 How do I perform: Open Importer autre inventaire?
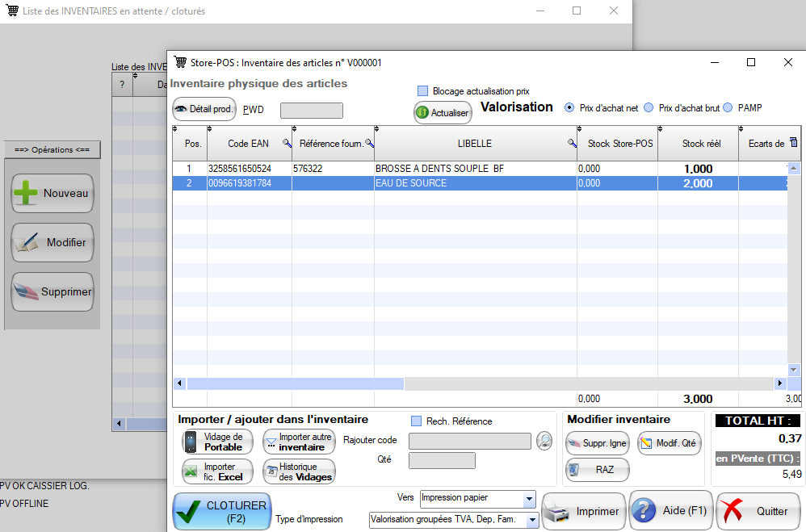pos(299,442)
